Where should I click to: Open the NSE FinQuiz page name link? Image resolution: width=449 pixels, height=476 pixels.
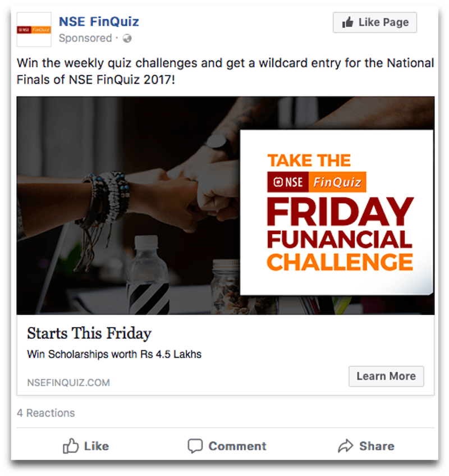coord(99,21)
